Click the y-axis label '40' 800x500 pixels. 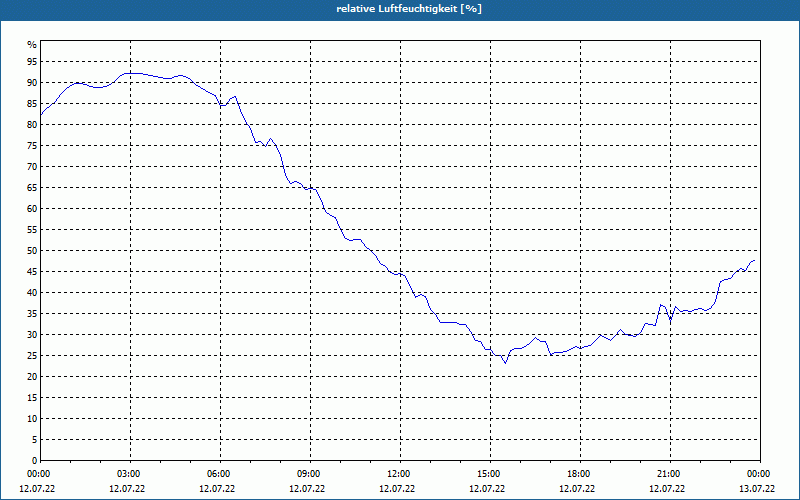(x=32, y=292)
